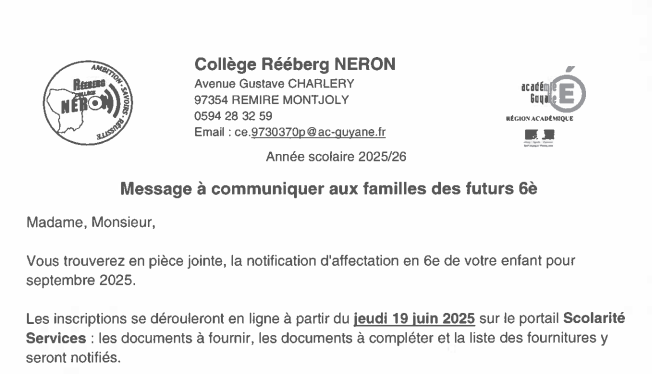The width and height of the screenshot is (652, 374).
Task: Click the Avenue Gustave CHARLERY address line
Action: click(274, 84)
